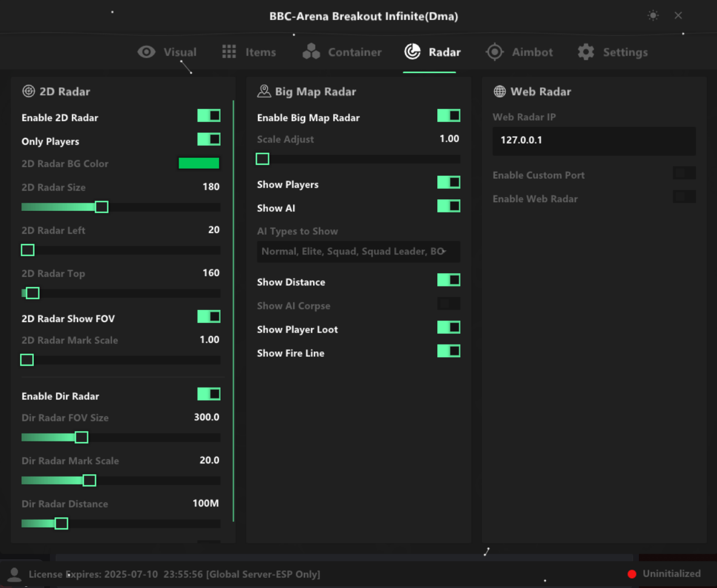Expand the AI Types to Show dropdown
Screen dimensions: 717x588
[x=358, y=252]
